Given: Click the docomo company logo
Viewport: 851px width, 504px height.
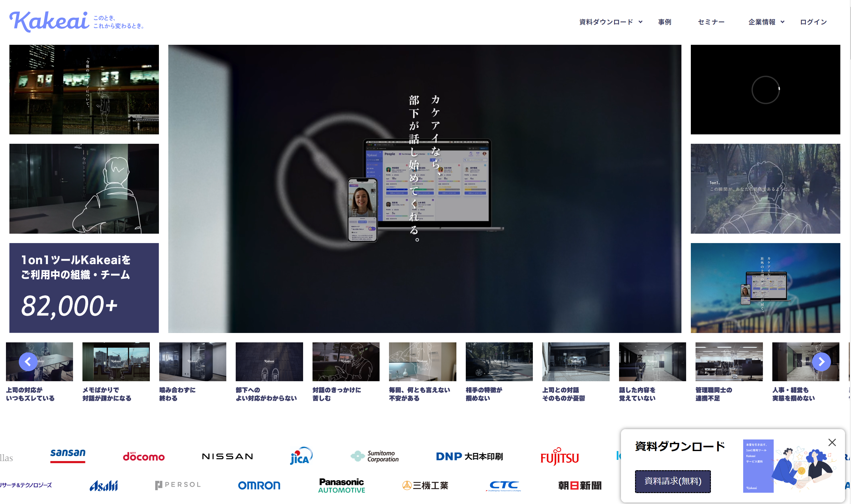Looking at the screenshot, I should click(144, 456).
